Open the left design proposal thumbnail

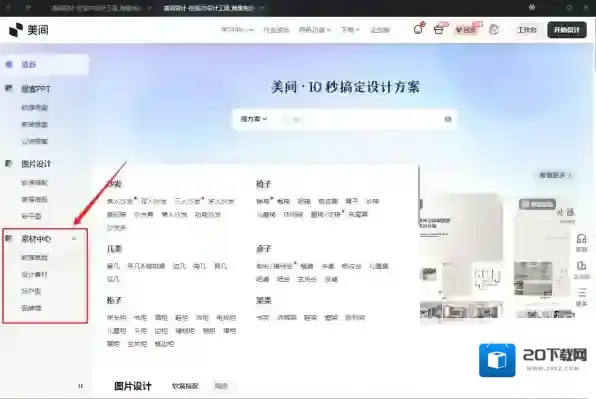pyautogui.click(x=461, y=255)
